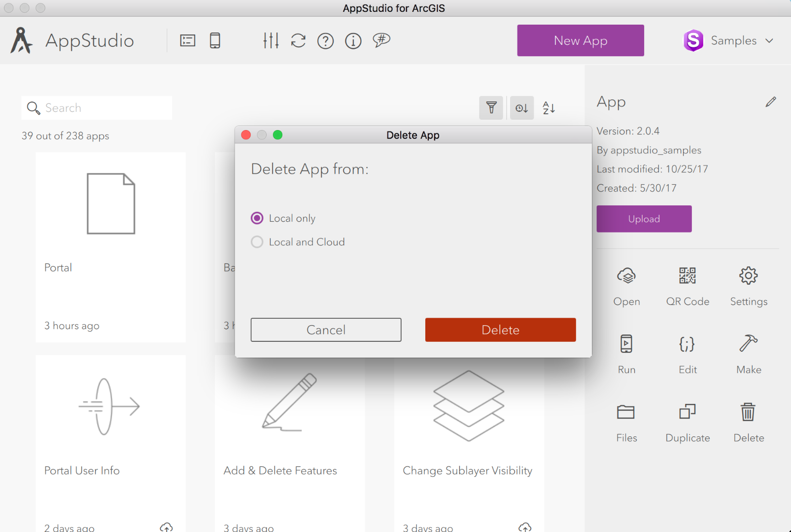
Task: Click the "Version: 2.0.4" text
Action: (628, 131)
